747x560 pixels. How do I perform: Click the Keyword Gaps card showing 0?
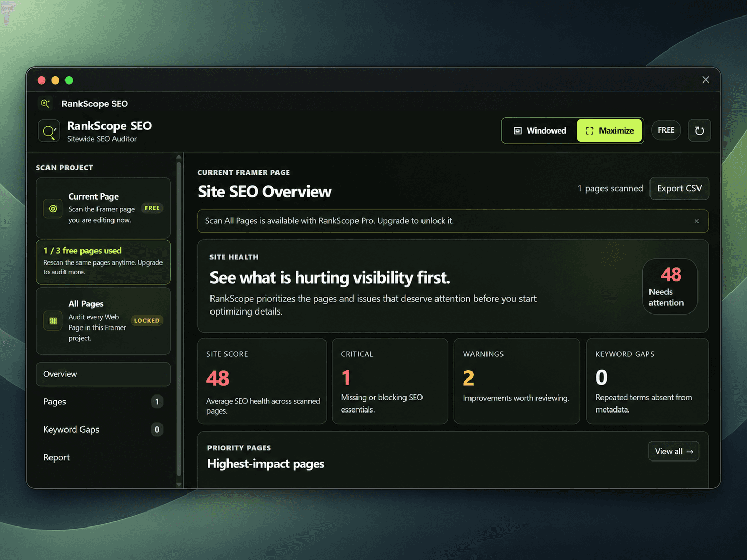point(647,381)
